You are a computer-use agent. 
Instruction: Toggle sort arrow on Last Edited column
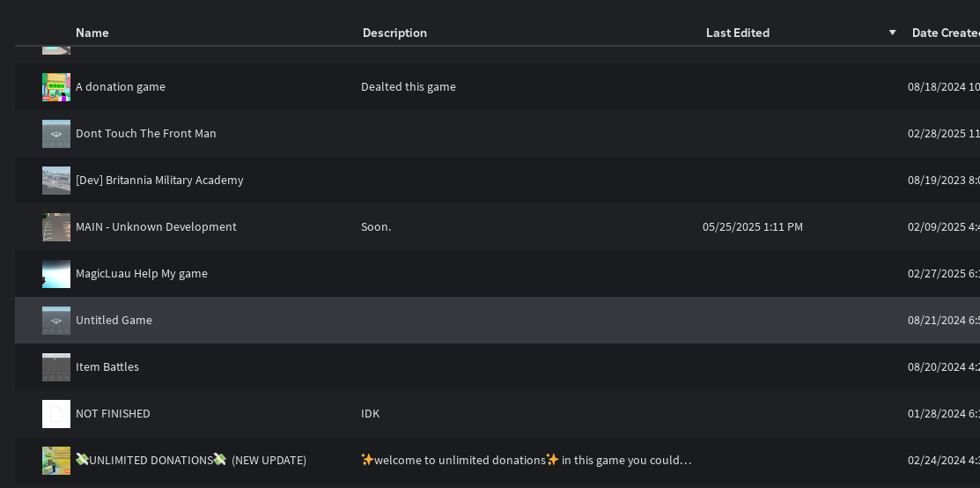pyautogui.click(x=892, y=33)
